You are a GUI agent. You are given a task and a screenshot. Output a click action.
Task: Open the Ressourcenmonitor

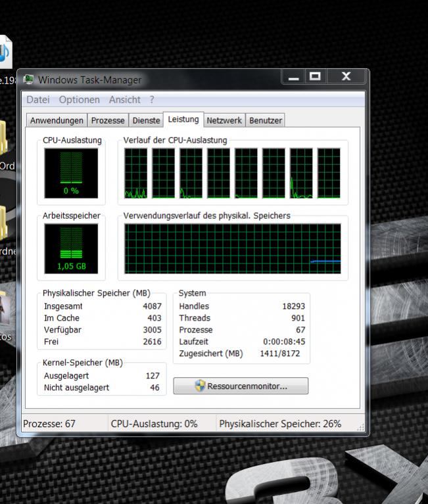point(241,386)
